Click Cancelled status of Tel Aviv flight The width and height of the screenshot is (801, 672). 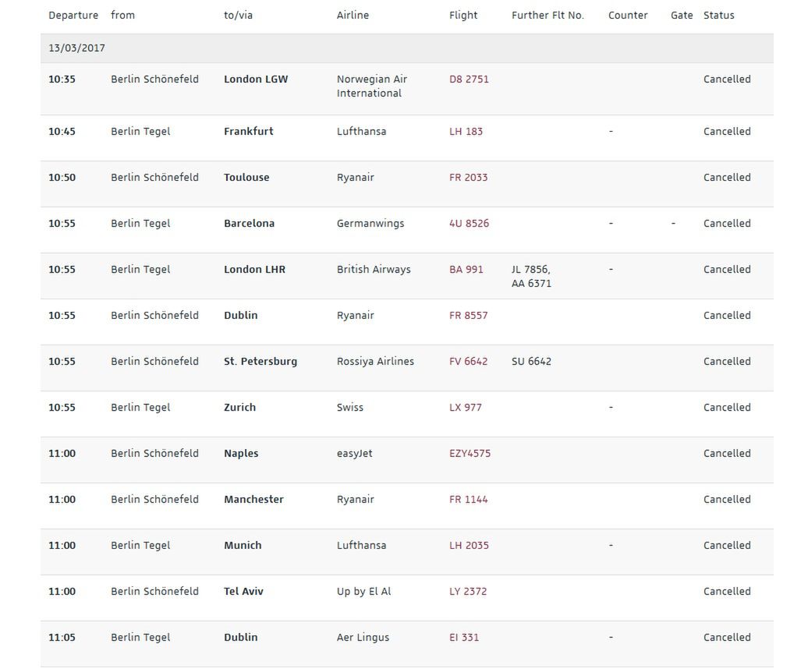tap(727, 591)
